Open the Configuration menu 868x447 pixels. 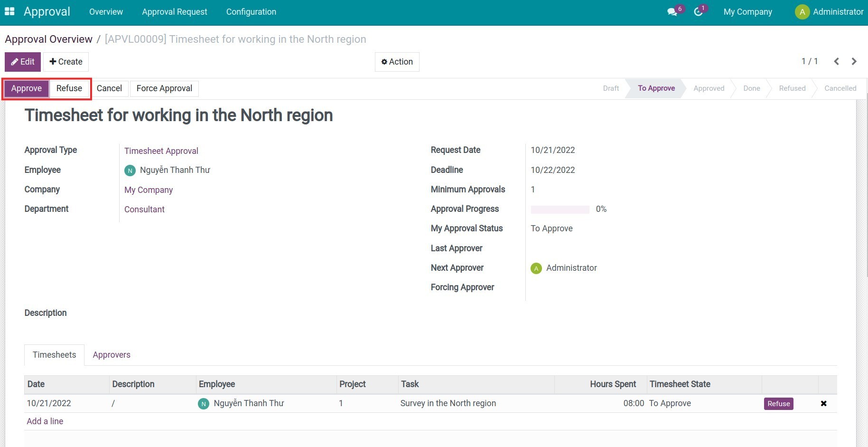[251, 11]
